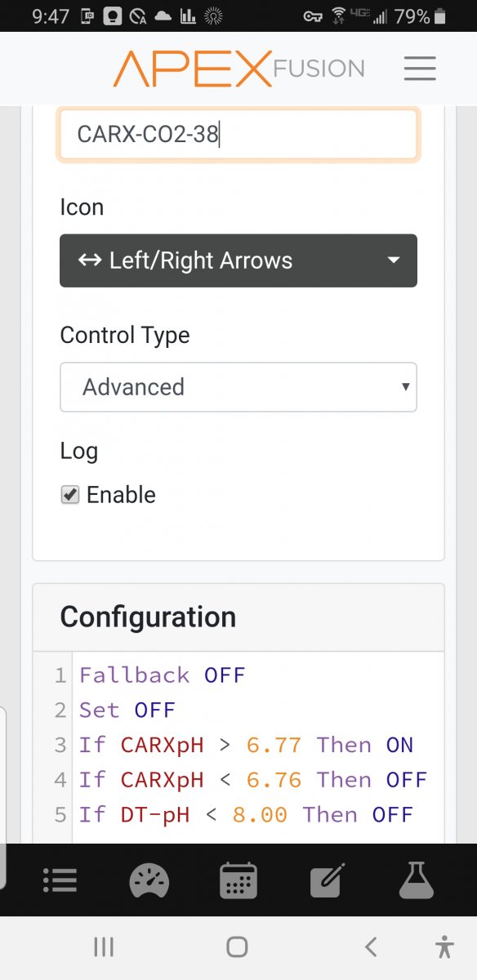Screen dimensions: 477x980
Task: Open the calendar schedule icon
Action: [x=238, y=880]
